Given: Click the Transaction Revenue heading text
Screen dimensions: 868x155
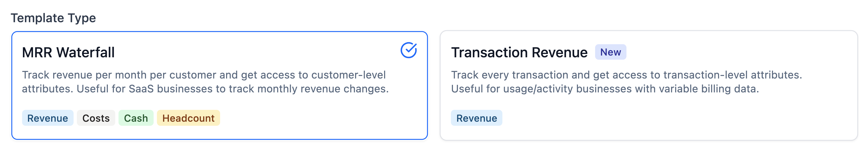Looking at the screenshot, I should 519,53.
